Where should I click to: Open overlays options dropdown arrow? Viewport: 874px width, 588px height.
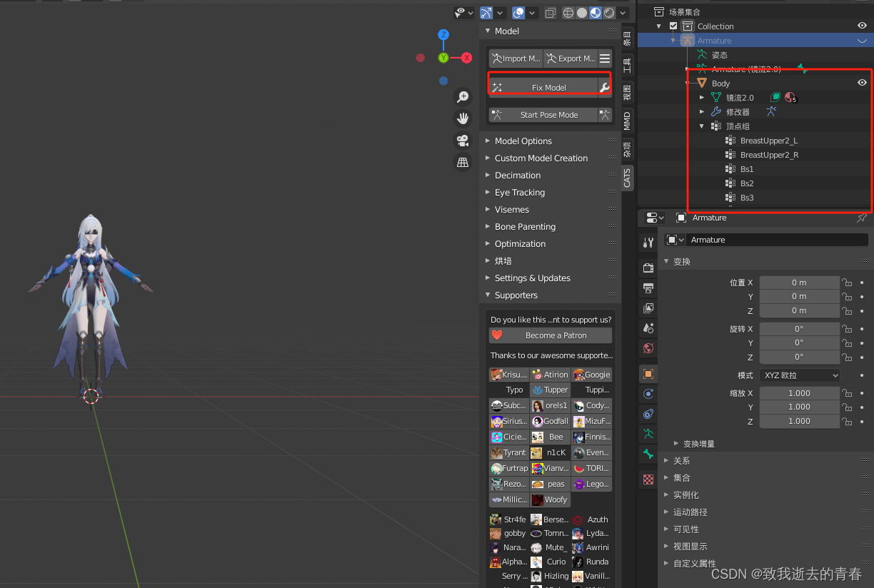pyautogui.click(x=533, y=13)
